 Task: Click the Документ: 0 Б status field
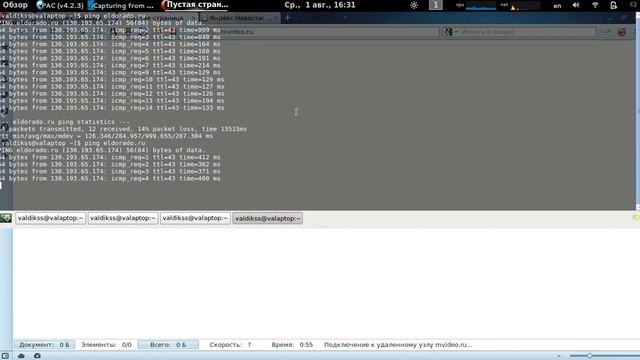coord(44,345)
